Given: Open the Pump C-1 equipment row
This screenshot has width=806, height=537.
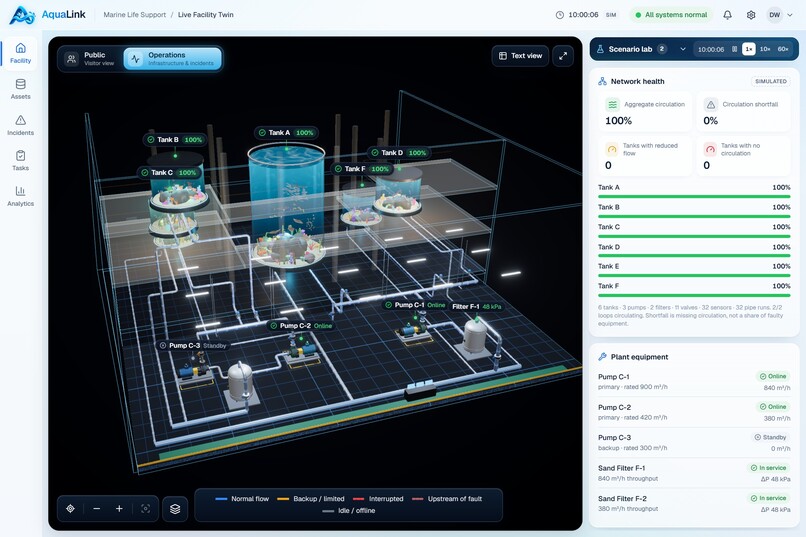Looking at the screenshot, I should pos(694,381).
